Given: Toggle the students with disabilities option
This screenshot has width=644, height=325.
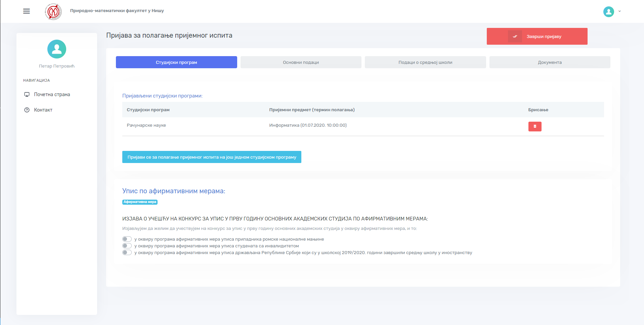Looking at the screenshot, I should (127, 246).
